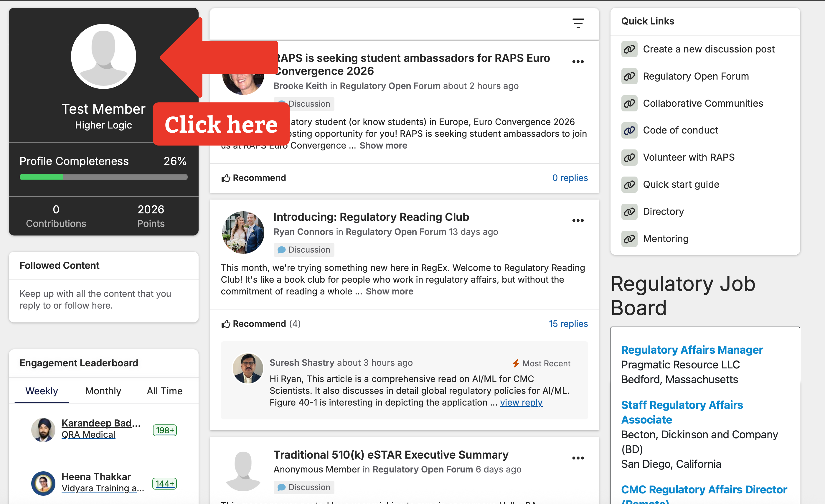825x504 pixels.
Task: Click Ryan Connors' profile photo
Action: [243, 232]
